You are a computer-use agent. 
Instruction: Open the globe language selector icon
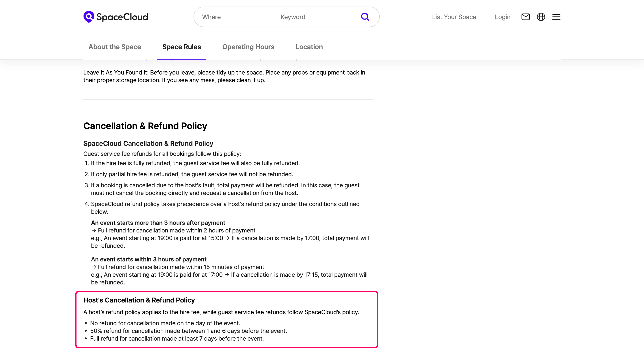click(541, 17)
